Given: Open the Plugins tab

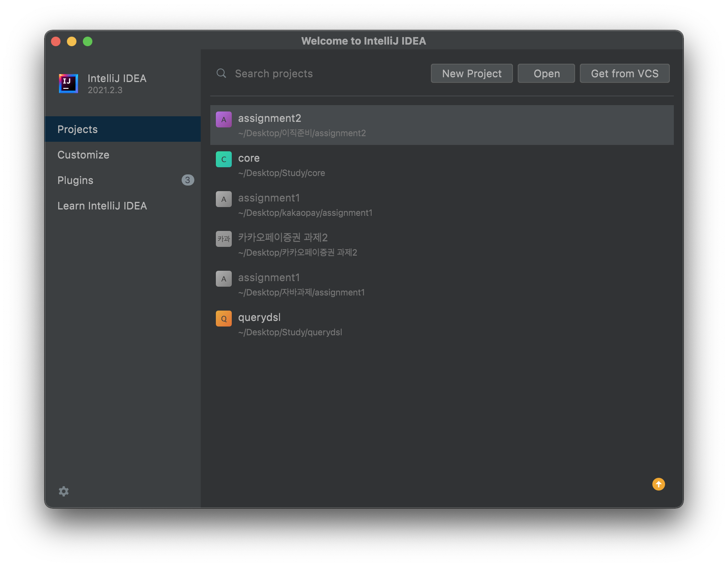Looking at the screenshot, I should click(x=123, y=180).
